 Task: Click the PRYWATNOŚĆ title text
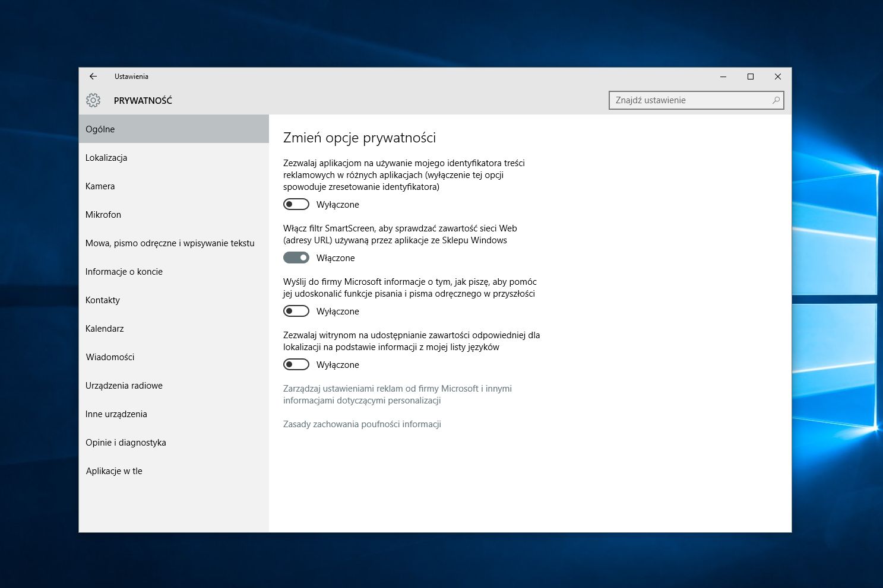143,101
